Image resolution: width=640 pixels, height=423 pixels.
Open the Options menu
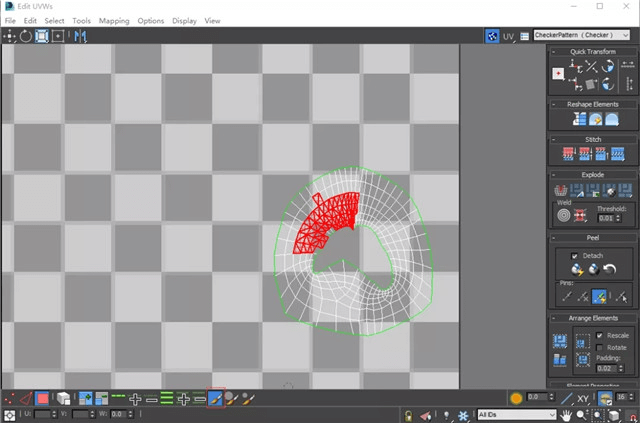click(x=151, y=21)
